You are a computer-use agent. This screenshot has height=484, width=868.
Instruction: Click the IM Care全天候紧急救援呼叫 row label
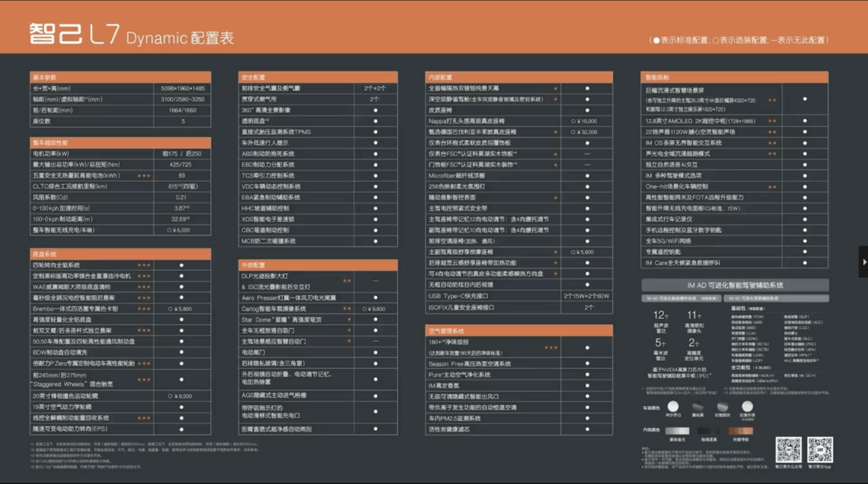(x=682, y=263)
